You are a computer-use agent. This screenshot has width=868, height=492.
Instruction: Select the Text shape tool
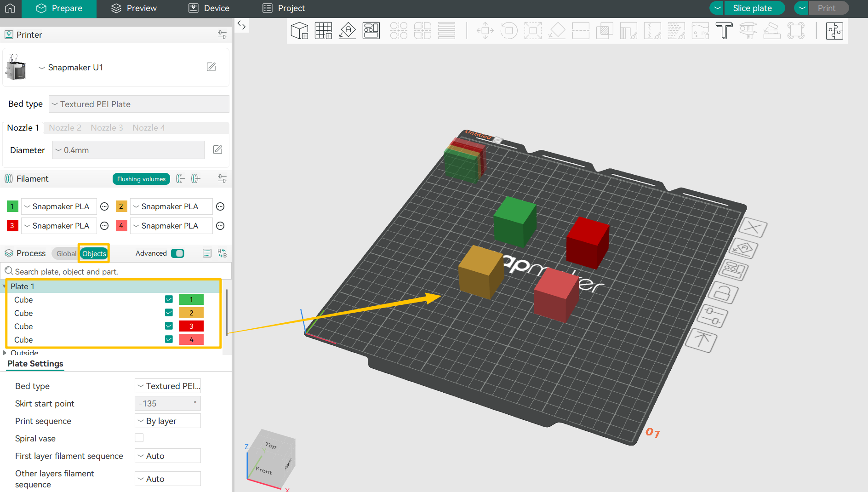click(724, 31)
